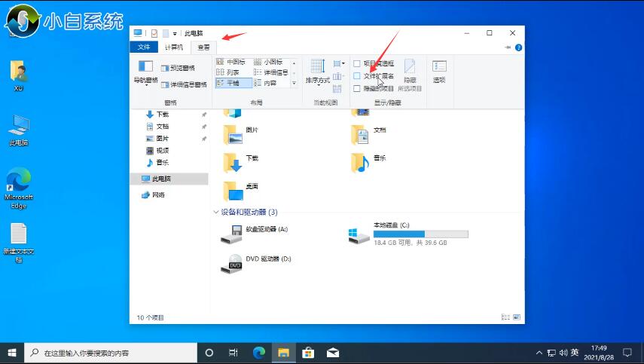Click the new folder quick access icon
This screenshot has height=364, width=644.
pos(166,33)
